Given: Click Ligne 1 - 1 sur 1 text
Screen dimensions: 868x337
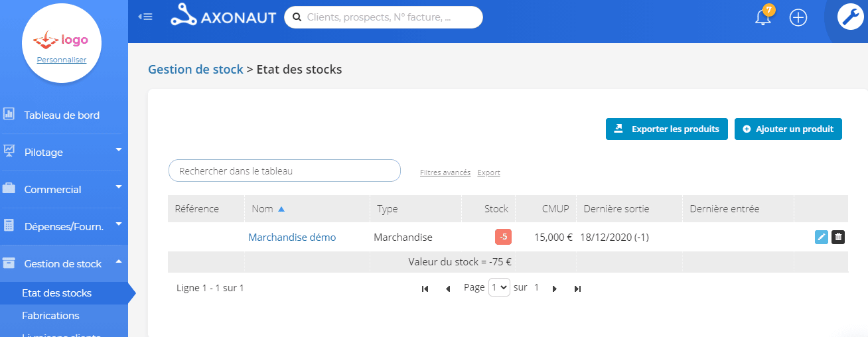Looking at the screenshot, I should pos(210,288).
